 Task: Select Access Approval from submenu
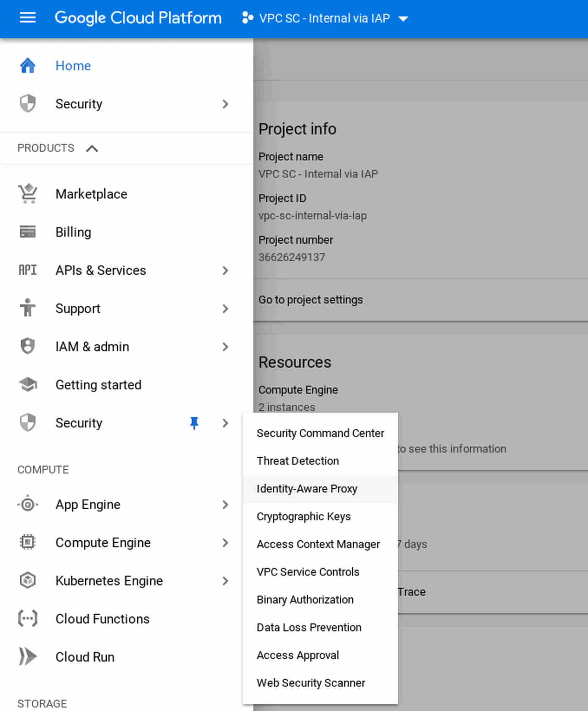[x=320, y=655]
